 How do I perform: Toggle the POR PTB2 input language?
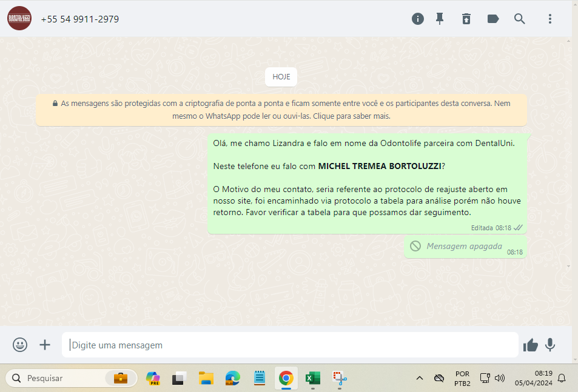pyautogui.click(x=462, y=379)
